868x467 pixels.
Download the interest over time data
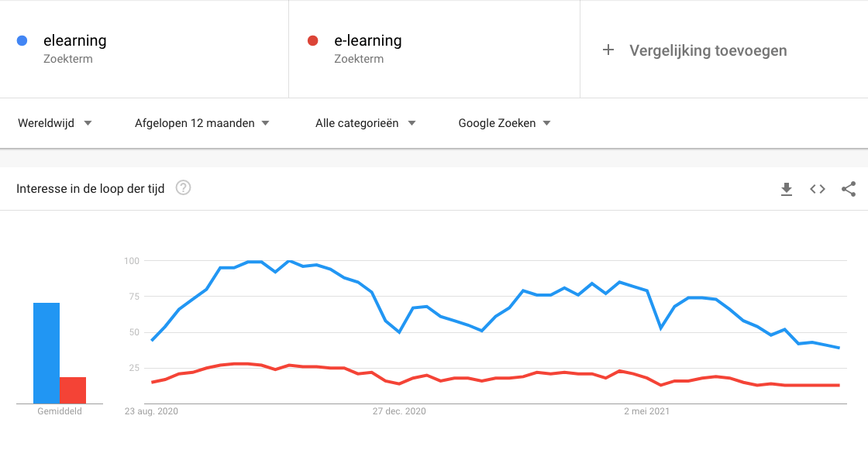coord(786,189)
